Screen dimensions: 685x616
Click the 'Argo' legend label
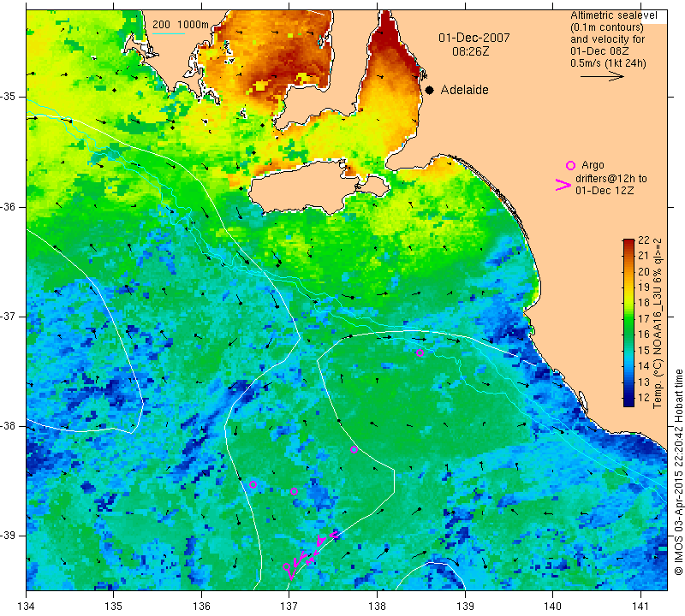pos(593,165)
